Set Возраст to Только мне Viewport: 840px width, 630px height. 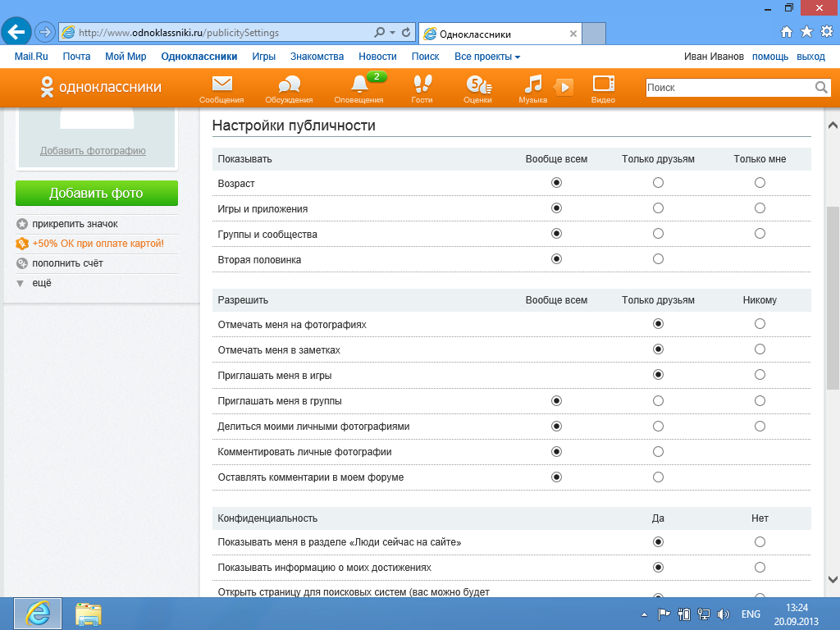pyautogui.click(x=760, y=183)
